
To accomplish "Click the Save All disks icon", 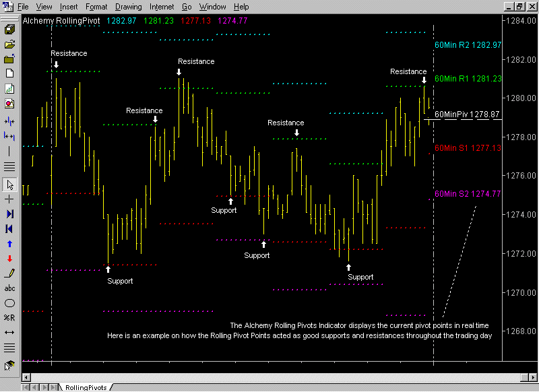I will click(9, 30).
